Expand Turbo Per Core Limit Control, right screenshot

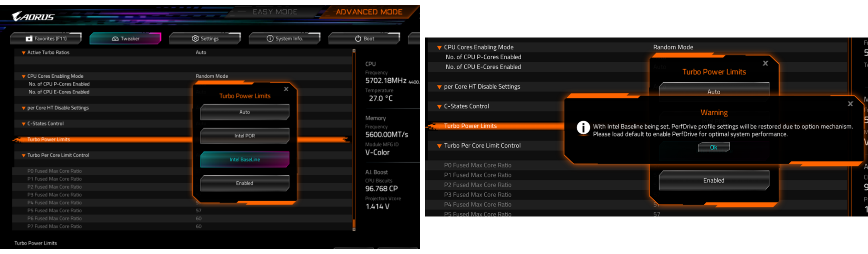tap(439, 146)
